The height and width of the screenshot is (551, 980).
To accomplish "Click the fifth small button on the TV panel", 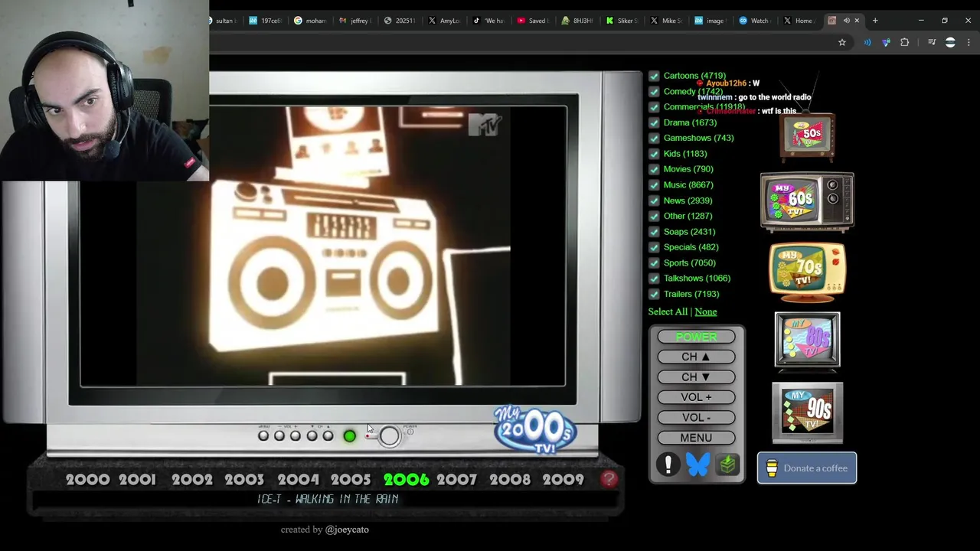I will pyautogui.click(x=328, y=436).
